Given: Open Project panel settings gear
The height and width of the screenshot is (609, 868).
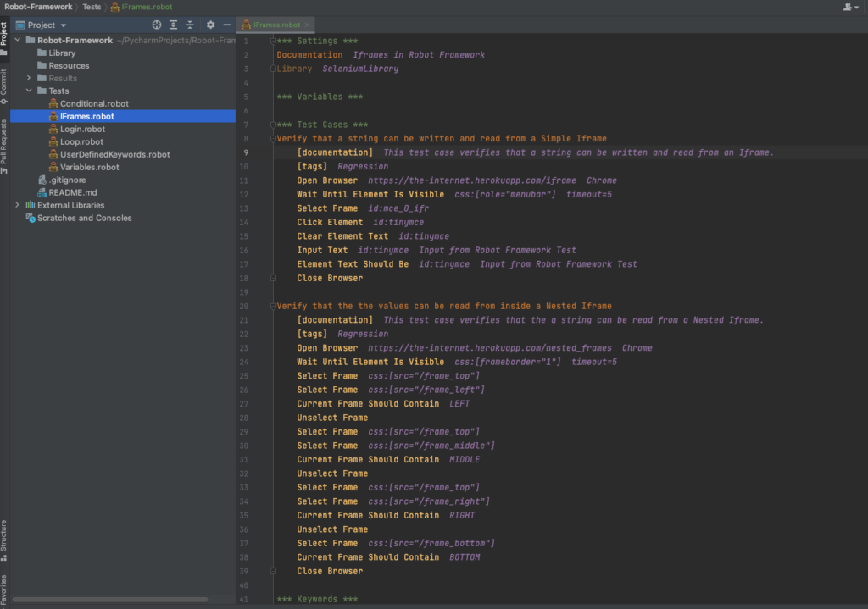Looking at the screenshot, I should pos(210,25).
